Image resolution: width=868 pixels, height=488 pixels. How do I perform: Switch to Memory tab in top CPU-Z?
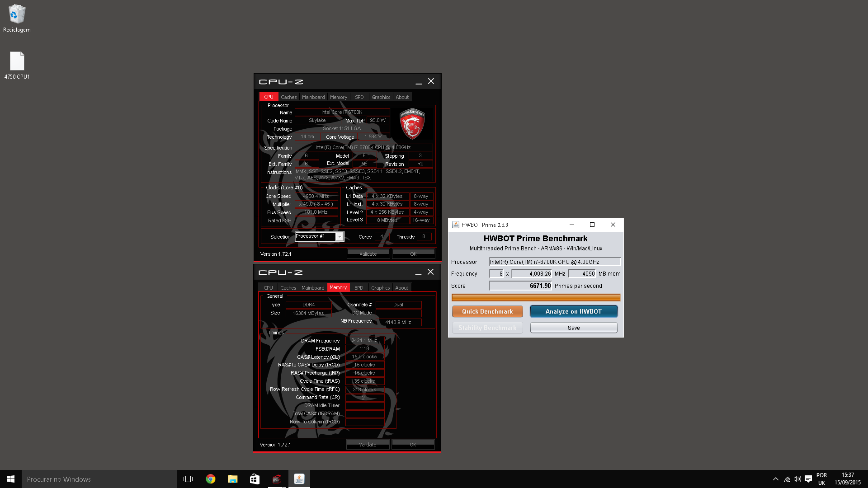339,97
